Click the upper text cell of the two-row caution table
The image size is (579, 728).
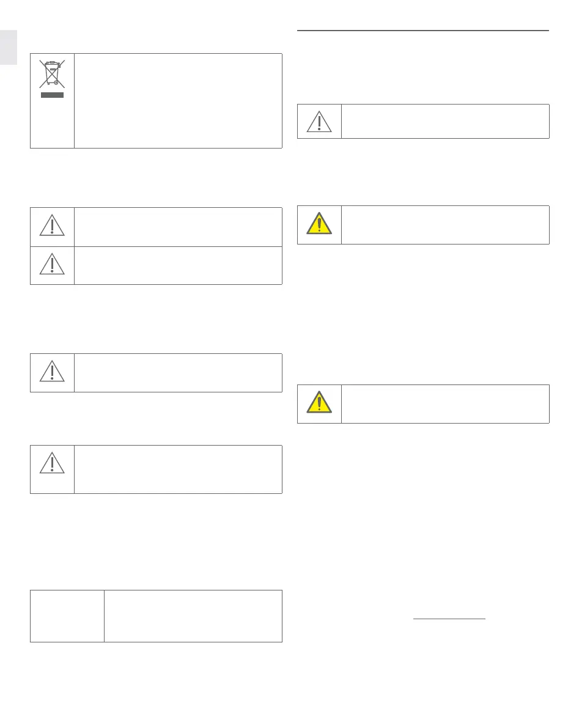(x=178, y=226)
